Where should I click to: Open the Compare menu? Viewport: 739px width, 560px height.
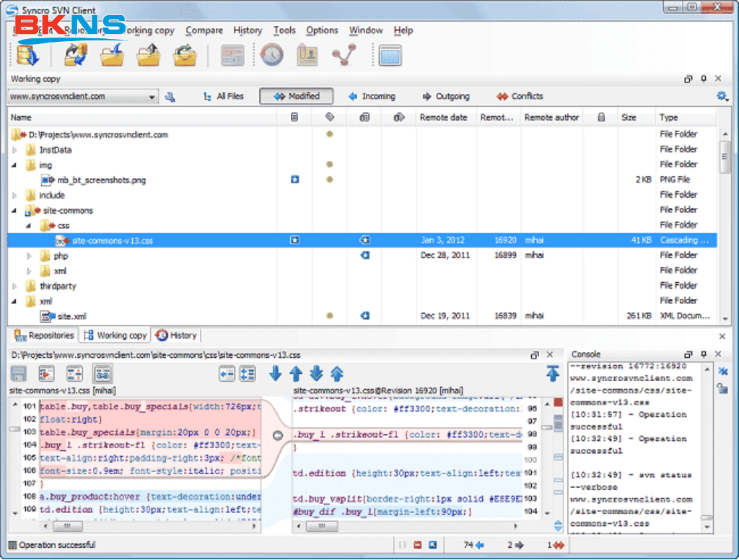pyautogui.click(x=204, y=30)
